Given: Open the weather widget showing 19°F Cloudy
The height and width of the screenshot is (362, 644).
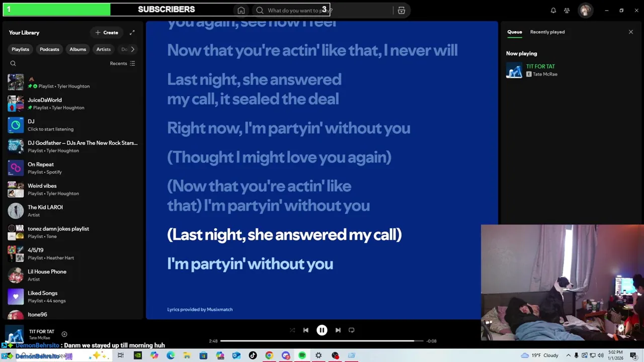Looking at the screenshot, I should (x=540, y=355).
